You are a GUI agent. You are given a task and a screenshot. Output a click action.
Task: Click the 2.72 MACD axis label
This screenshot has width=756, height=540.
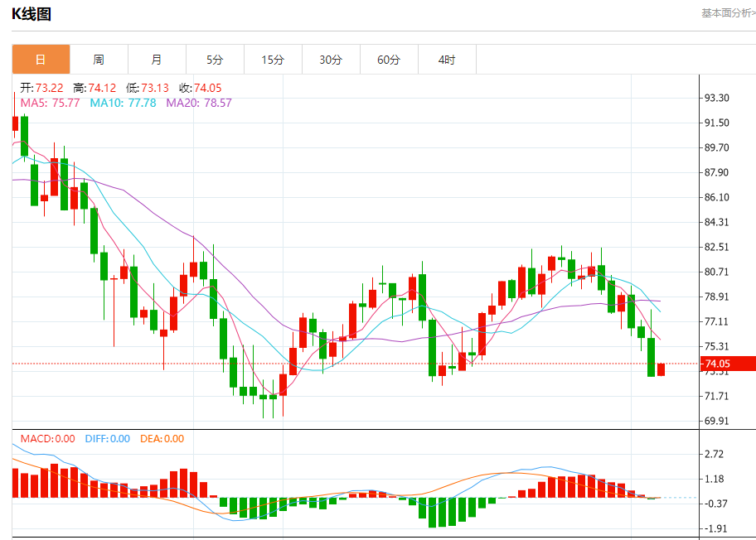point(714,454)
